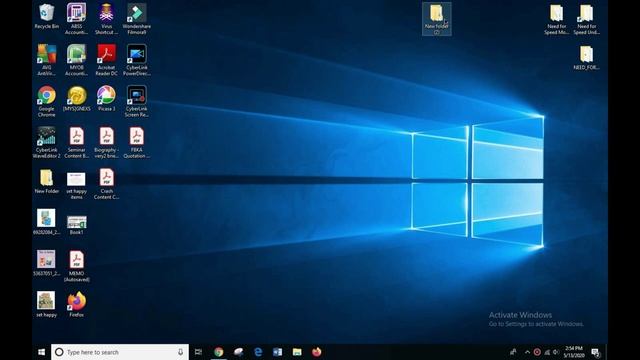Select the gold [MYS]SNEXS desktop icon

(77, 98)
